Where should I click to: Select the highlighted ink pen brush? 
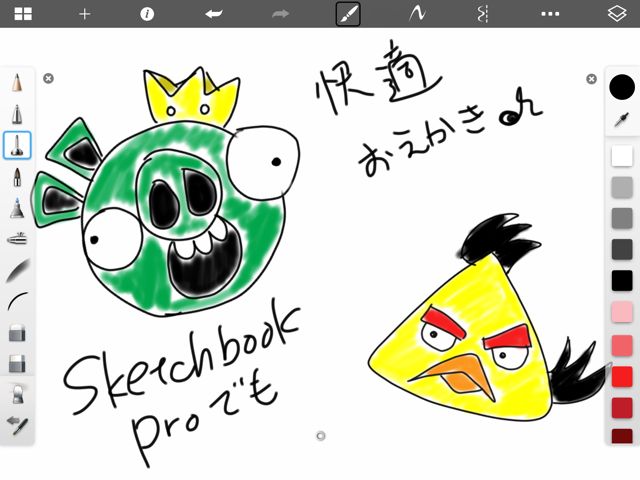[x=17, y=145]
